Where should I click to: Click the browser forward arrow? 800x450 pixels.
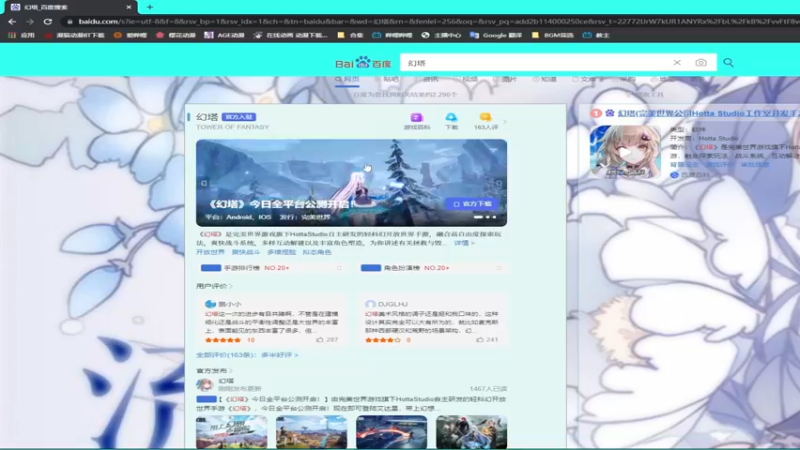(30, 21)
